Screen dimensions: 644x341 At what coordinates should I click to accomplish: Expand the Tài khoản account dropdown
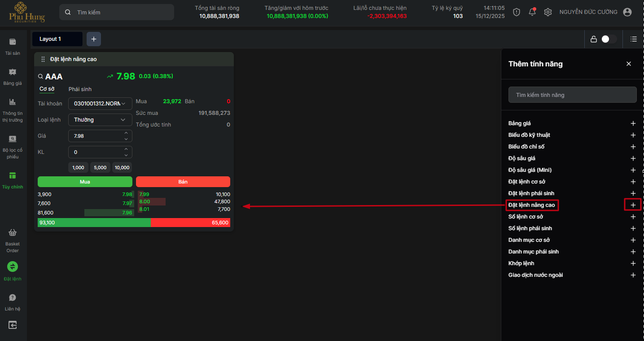click(100, 104)
